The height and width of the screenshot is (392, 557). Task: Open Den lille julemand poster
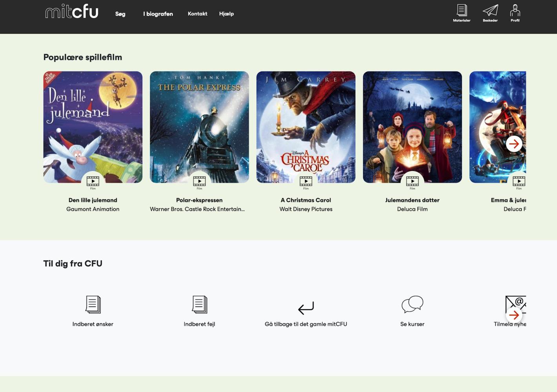coord(93,127)
